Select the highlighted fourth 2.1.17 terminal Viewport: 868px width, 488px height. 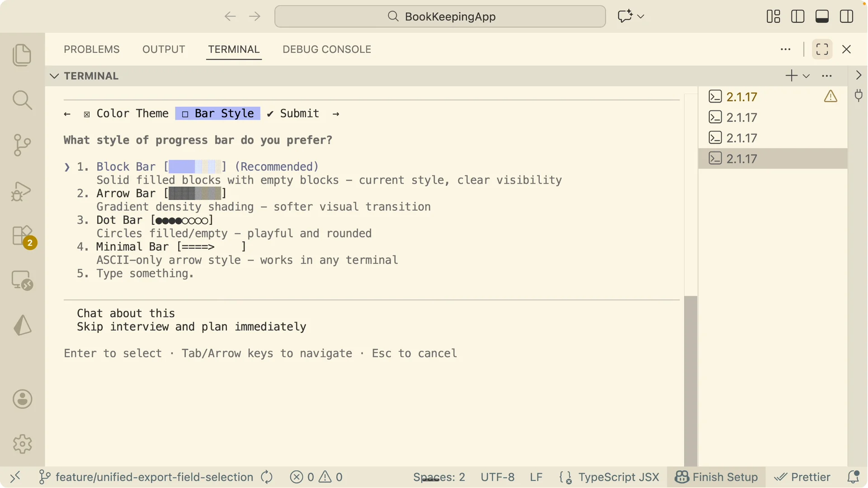773,159
